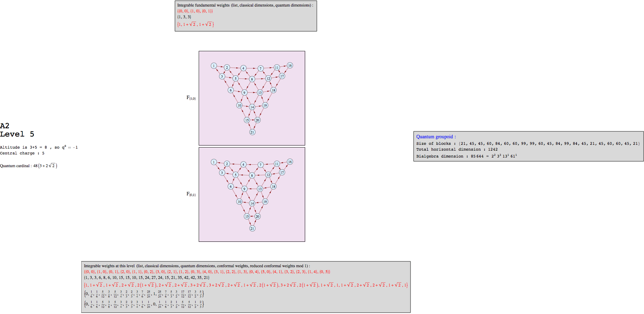Image resolution: width=644 pixels, height=314 pixels.
Task: Click node 10 in the F{0,1} graph
Action: 239,202
